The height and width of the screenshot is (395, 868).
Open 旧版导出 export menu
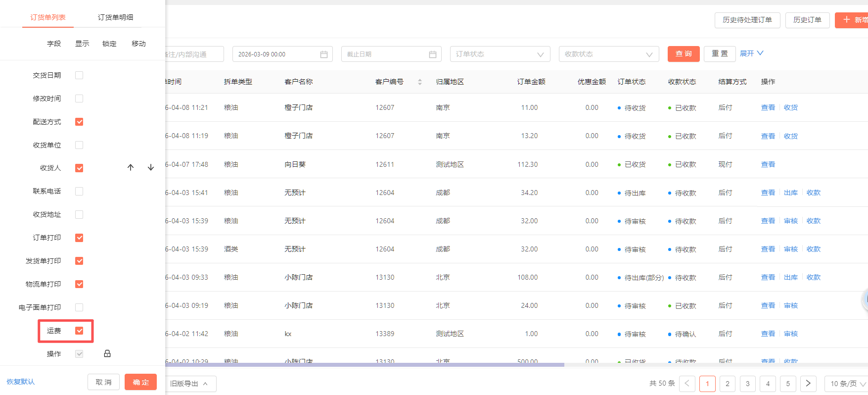(x=190, y=384)
